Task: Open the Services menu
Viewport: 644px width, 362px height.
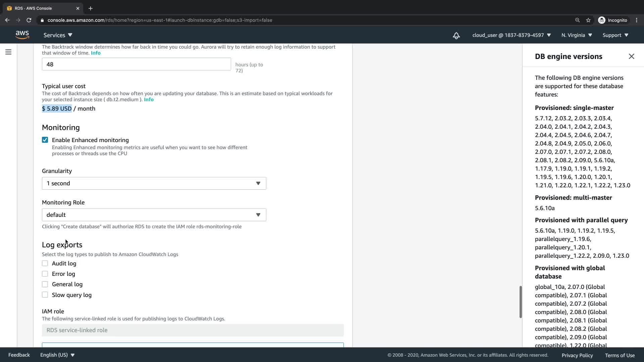Action: (x=58, y=35)
